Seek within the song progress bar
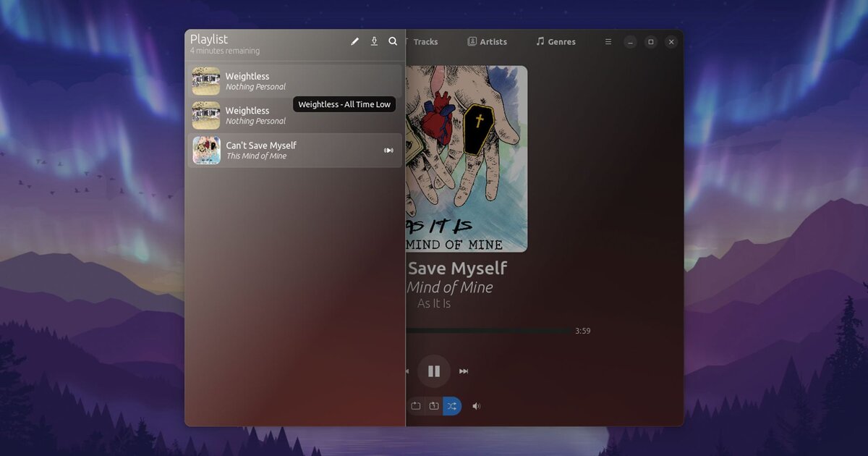 (488, 332)
